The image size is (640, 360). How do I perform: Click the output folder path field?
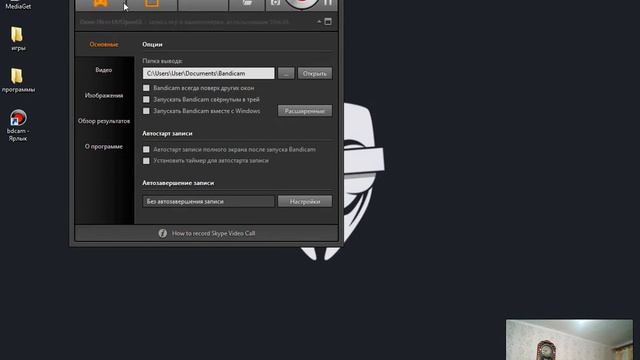pos(209,73)
